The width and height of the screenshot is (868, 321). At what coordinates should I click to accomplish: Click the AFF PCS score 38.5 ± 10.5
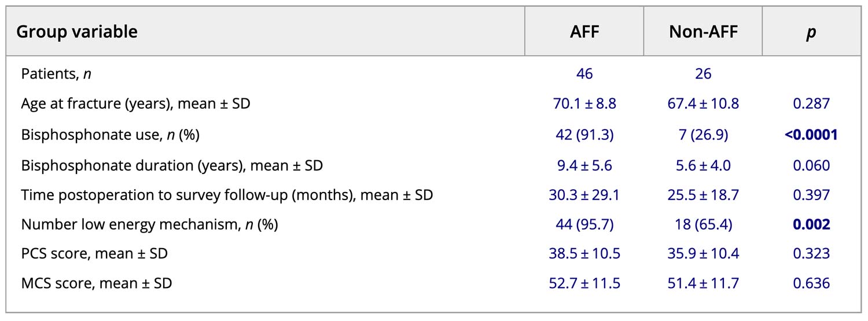tap(584, 253)
